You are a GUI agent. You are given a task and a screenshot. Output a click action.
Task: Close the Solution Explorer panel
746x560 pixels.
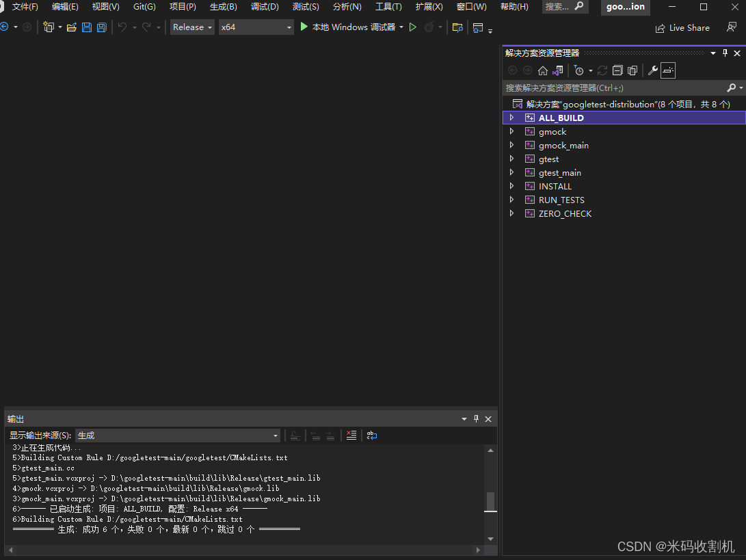(x=737, y=53)
